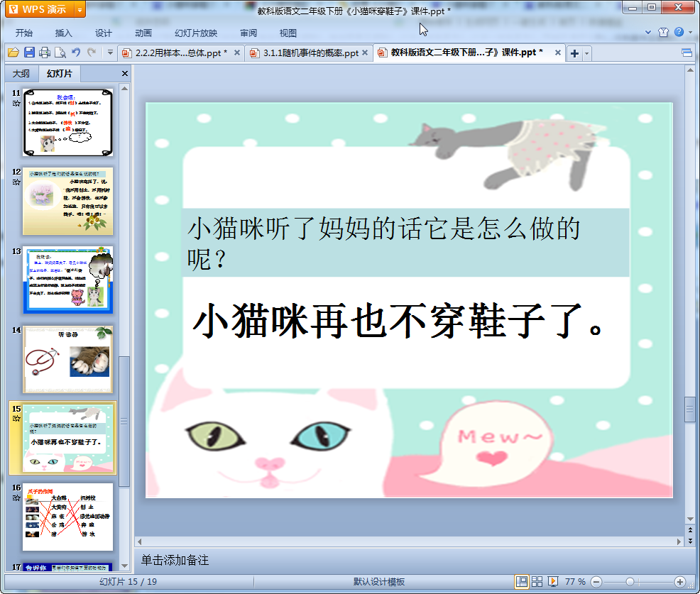Collapse the ribbon with the chevron

click(x=648, y=32)
